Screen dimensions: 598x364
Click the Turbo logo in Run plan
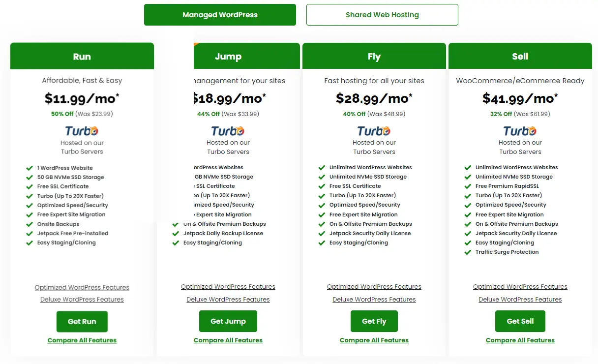pos(82,131)
